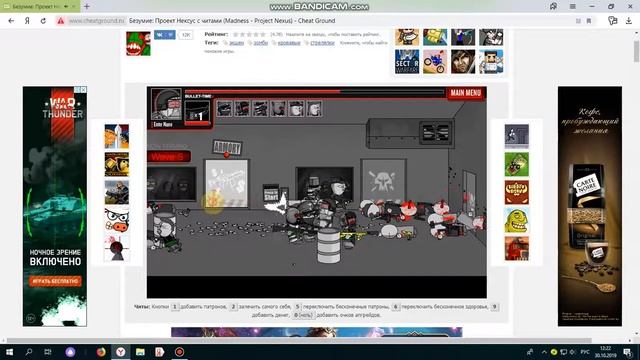Bookmark the page via the bookmark icon
This screenshot has width=640, height=360.
tap(589, 21)
